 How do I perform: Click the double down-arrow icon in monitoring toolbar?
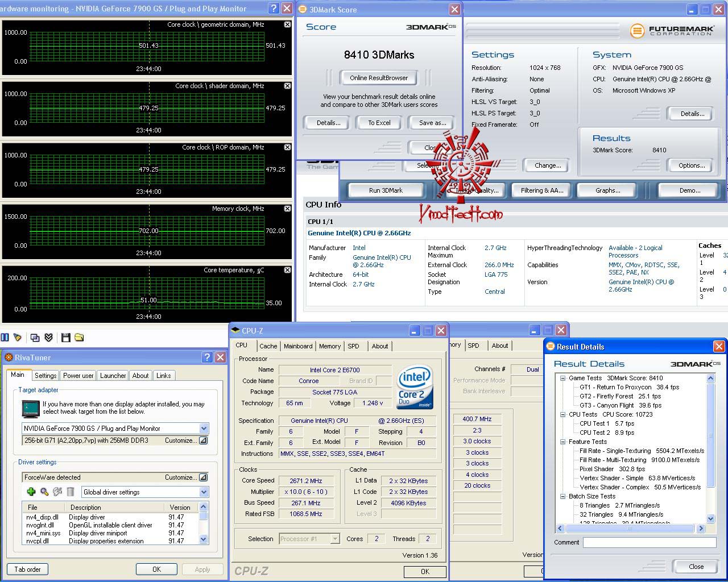coord(49,338)
